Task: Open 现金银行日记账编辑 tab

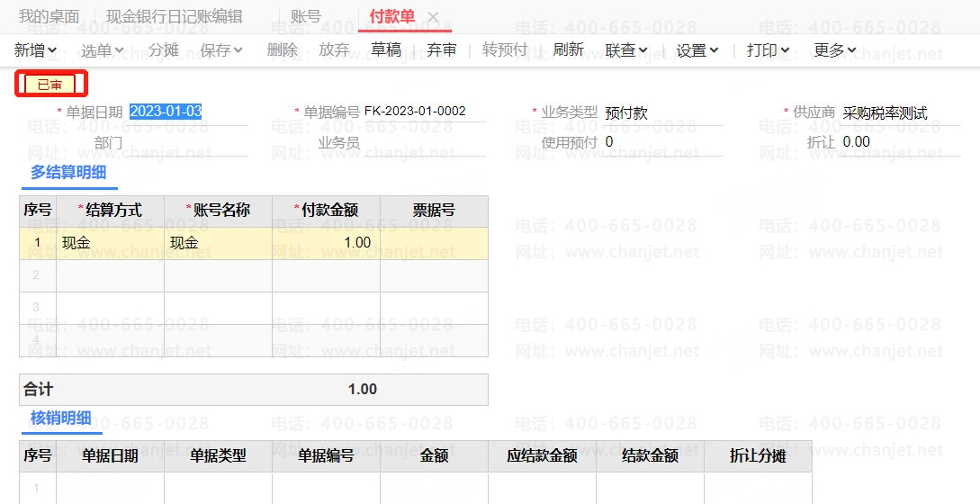Action: point(175,17)
